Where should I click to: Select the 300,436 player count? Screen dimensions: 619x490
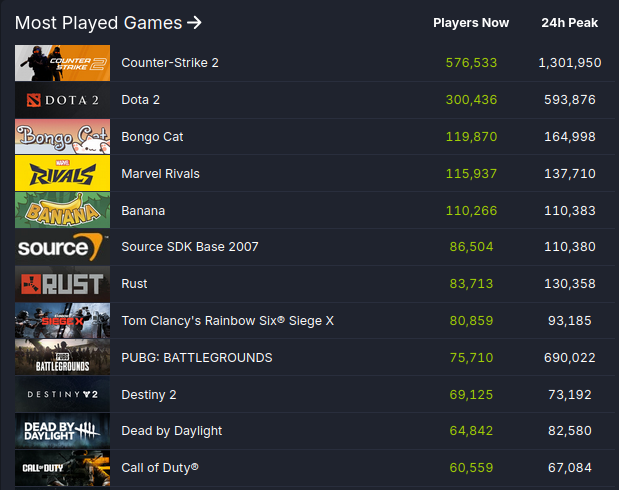471,100
